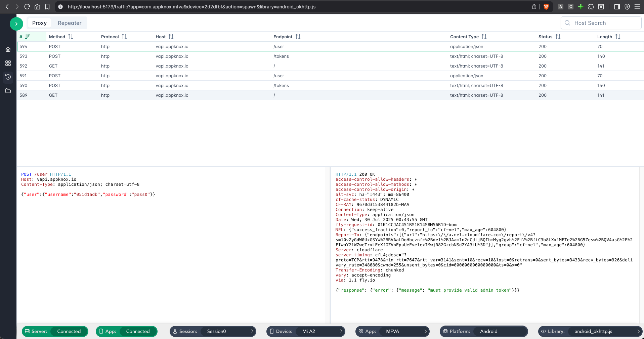Sort the table by request number
The height and width of the screenshot is (339, 644).
tap(28, 36)
